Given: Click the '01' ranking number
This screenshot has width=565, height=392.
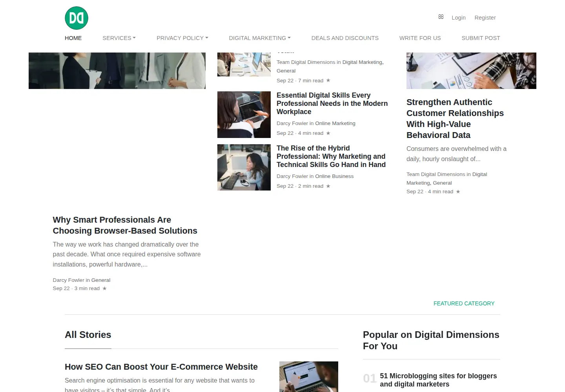Looking at the screenshot, I should coord(370,378).
